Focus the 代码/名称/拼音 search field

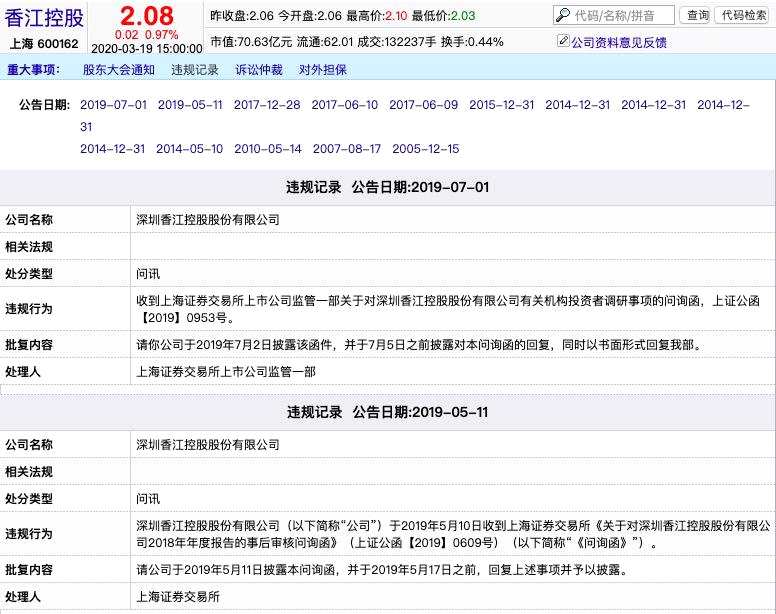[614, 15]
